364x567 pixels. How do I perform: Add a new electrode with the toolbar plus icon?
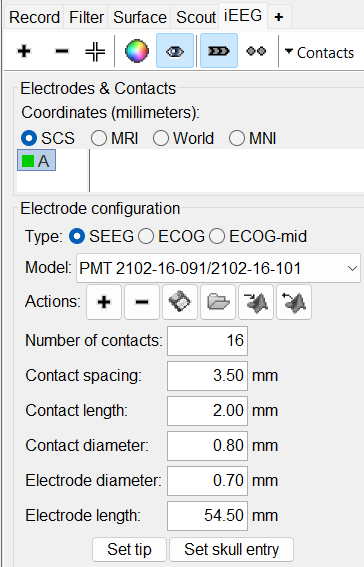coord(24,51)
